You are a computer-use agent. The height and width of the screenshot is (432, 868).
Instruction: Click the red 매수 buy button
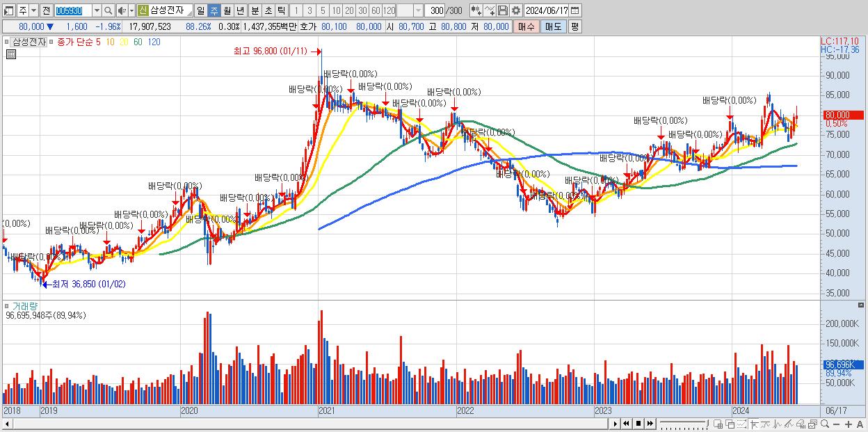click(526, 26)
